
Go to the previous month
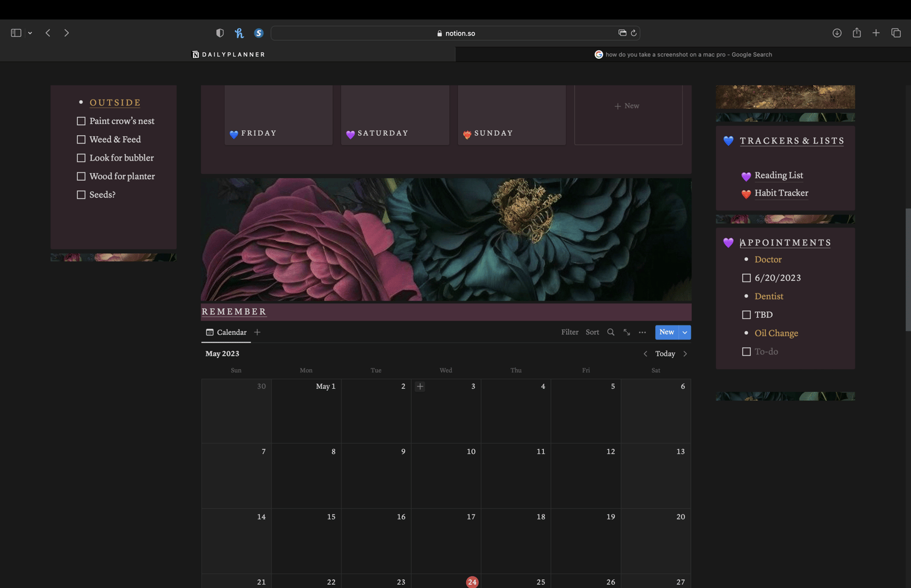tap(645, 354)
